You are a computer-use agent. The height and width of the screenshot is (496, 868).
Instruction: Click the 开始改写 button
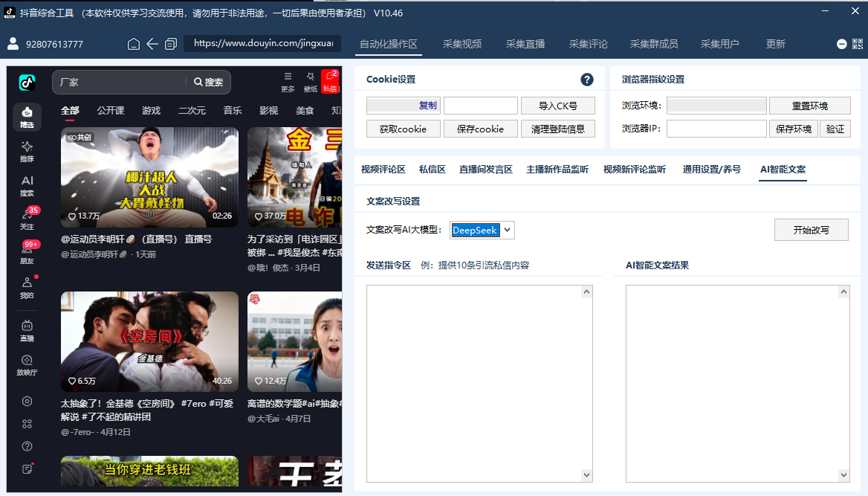point(811,230)
